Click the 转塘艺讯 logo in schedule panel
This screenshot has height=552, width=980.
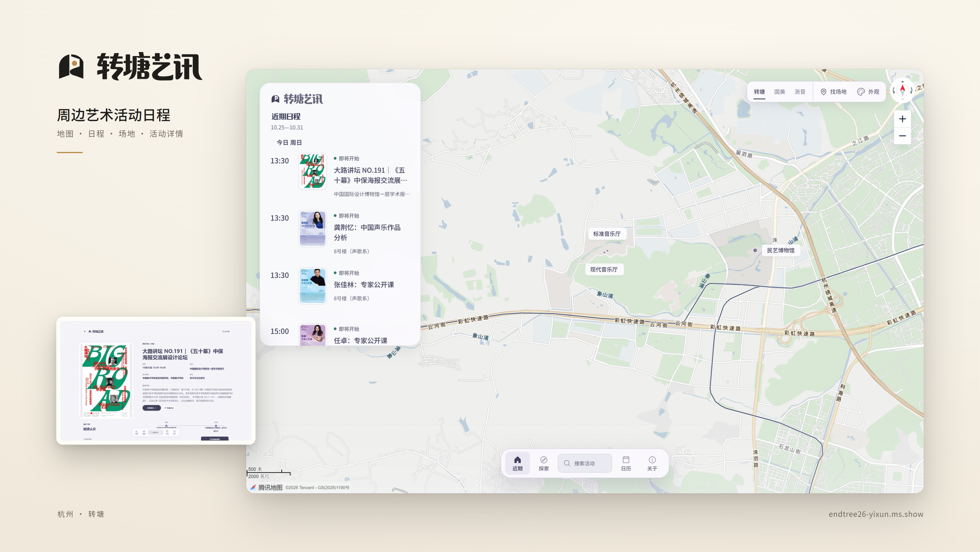(x=297, y=99)
